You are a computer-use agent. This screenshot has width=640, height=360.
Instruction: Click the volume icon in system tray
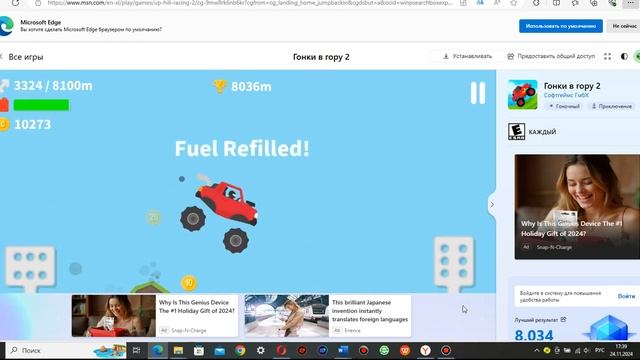[587, 350]
